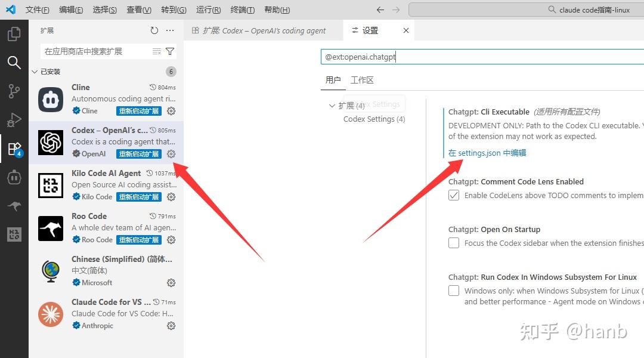Image resolution: width=644 pixels, height=358 pixels.
Task: Toggle Comment Code Lens Enabled checkbox
Action: point(454,195)
